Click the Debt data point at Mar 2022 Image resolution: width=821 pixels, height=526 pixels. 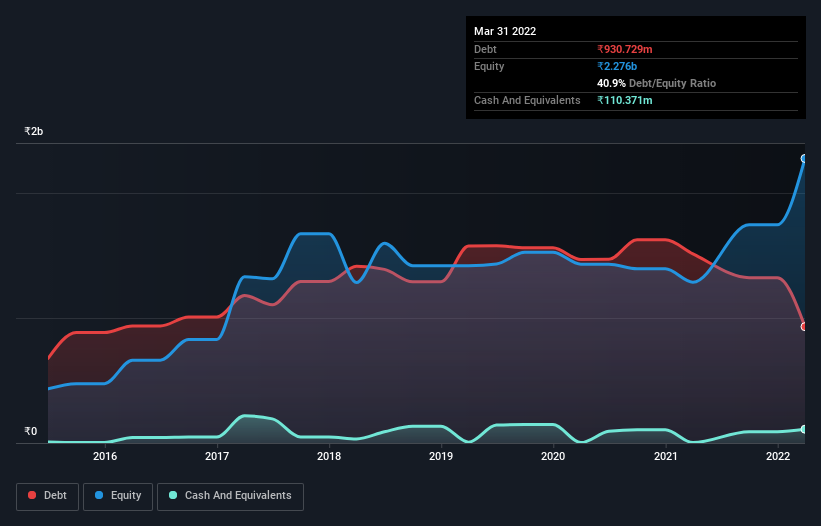coord(804,327)
